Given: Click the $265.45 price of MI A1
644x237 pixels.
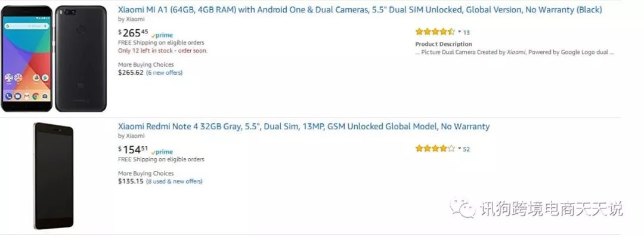Looking at the screenshot, I should pos(133,33).
